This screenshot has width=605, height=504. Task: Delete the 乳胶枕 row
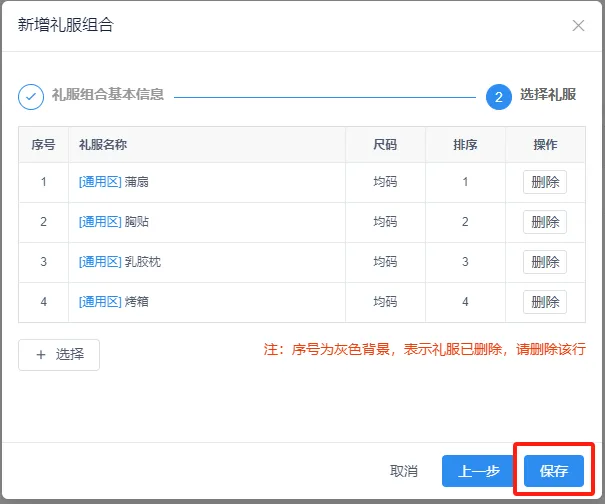point(544,262)
